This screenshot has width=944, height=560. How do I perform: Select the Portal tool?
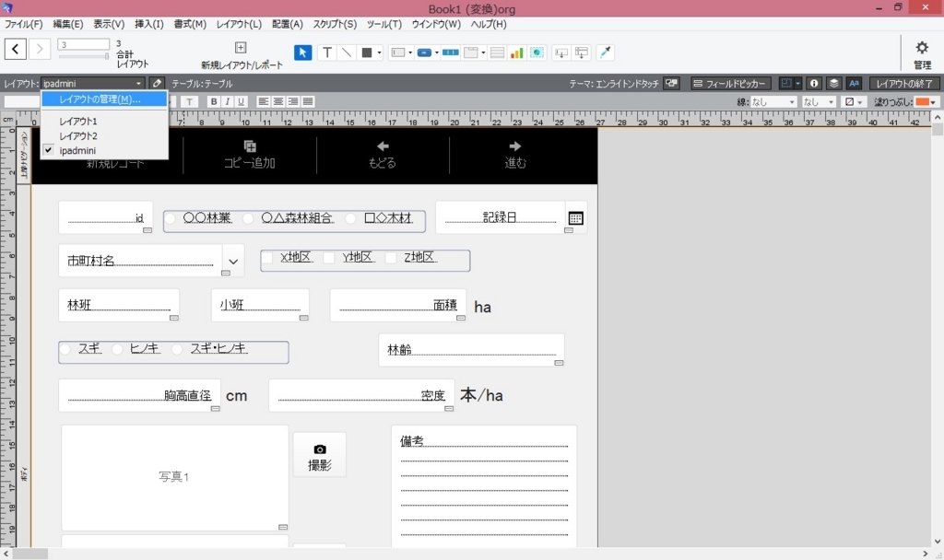pos(497,52)
